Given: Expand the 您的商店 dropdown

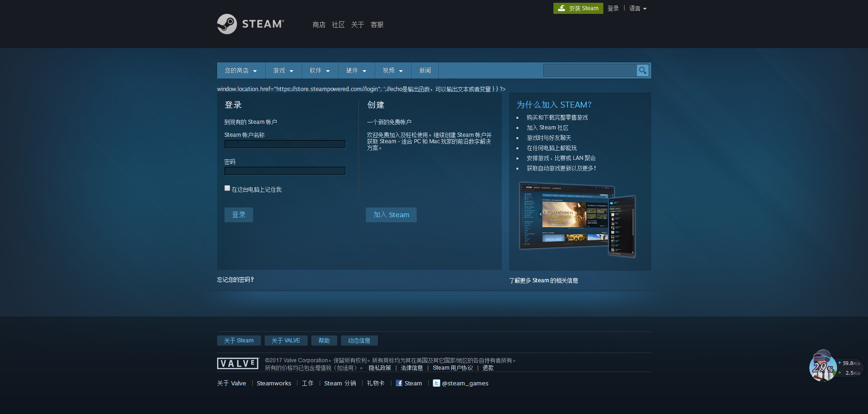Looking at the screenshot, I should (241, 70).
